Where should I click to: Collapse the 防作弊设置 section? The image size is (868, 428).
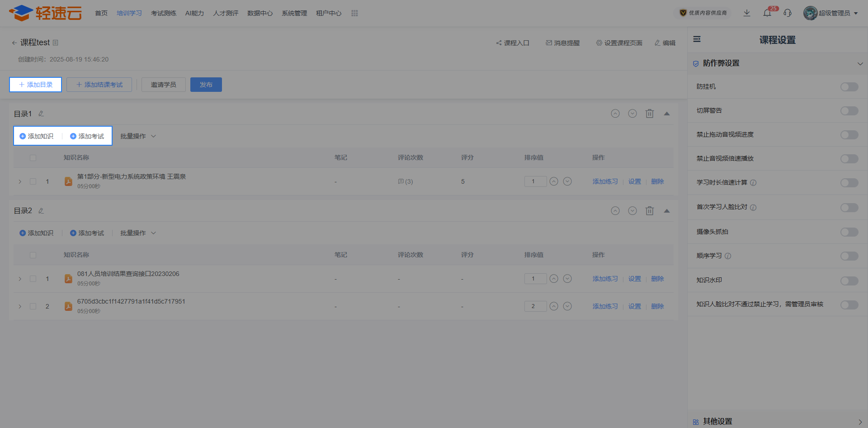[860, 64]
